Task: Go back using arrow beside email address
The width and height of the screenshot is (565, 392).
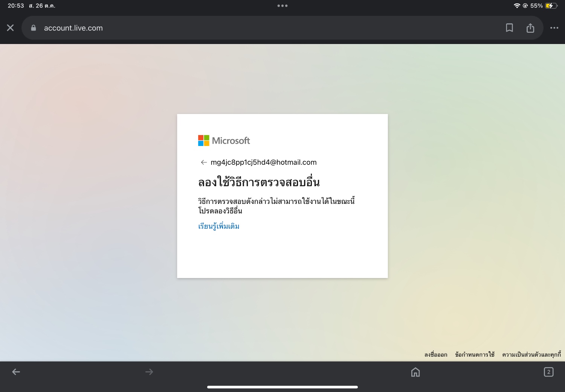Action: pyautogui.click(x=204, y=163)
